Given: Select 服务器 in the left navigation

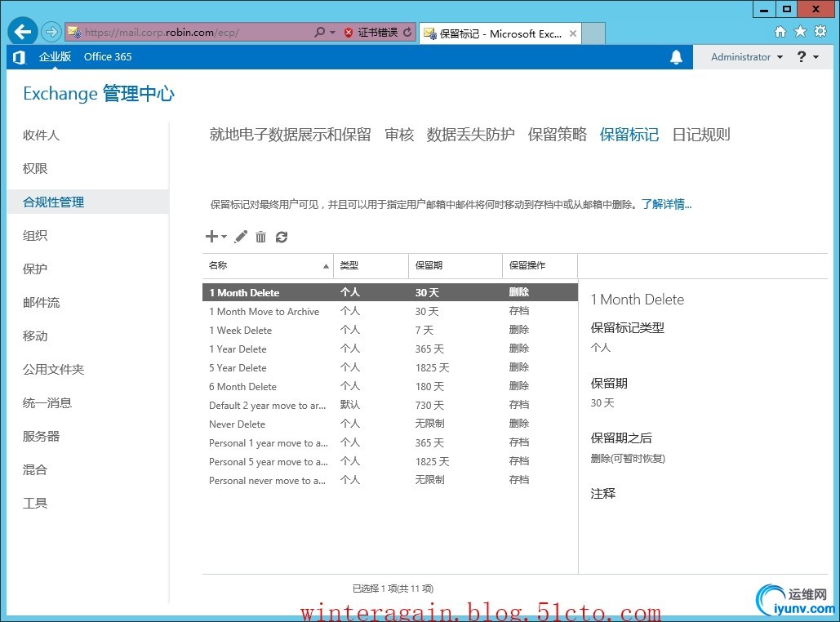Looking at the screenshot, I should coord(41,437).
